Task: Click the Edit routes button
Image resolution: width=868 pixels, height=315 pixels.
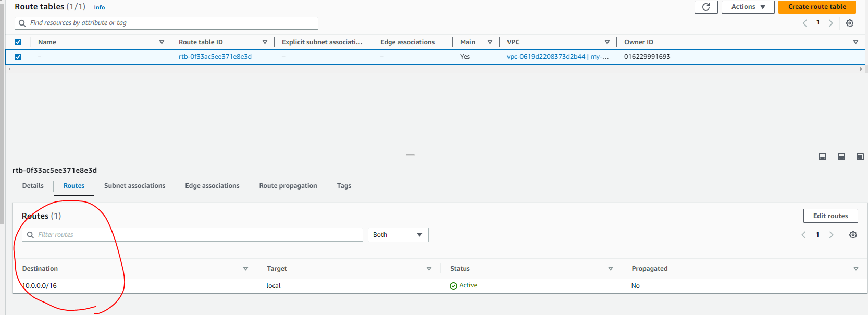Action: pos(830,216)
